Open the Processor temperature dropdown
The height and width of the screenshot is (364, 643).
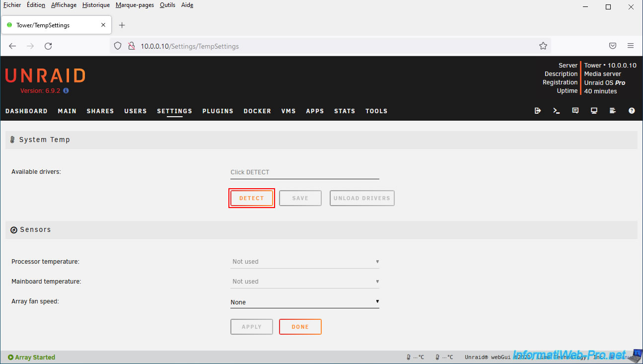pyautogui.click(x=304, y=262)
